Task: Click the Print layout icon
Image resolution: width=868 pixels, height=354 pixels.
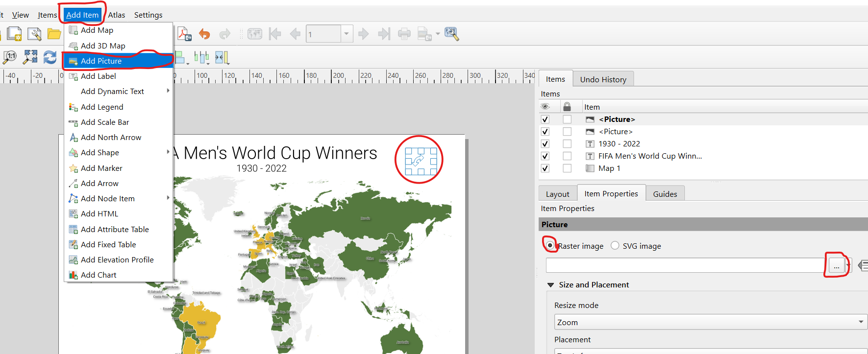Action: click(404, 34)
